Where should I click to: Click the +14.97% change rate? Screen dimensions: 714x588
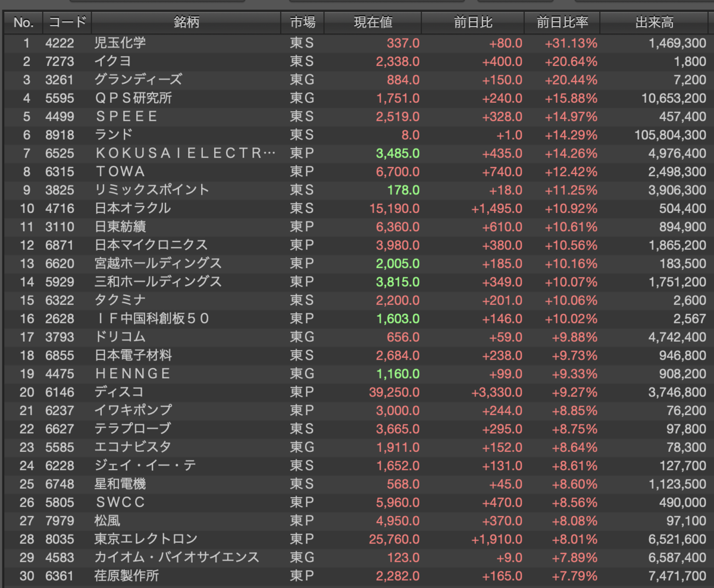click(x=571, y=117)
